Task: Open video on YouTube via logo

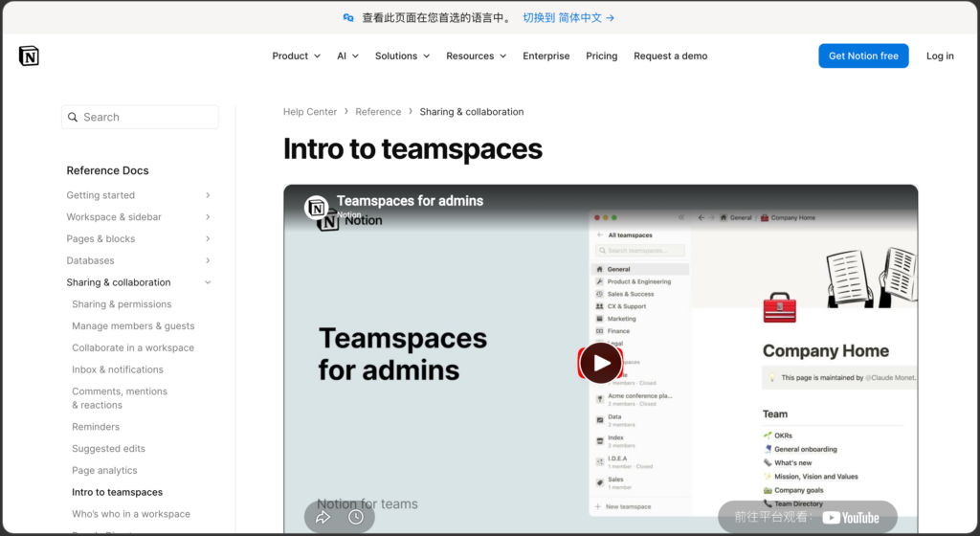Action: [850, 517]
